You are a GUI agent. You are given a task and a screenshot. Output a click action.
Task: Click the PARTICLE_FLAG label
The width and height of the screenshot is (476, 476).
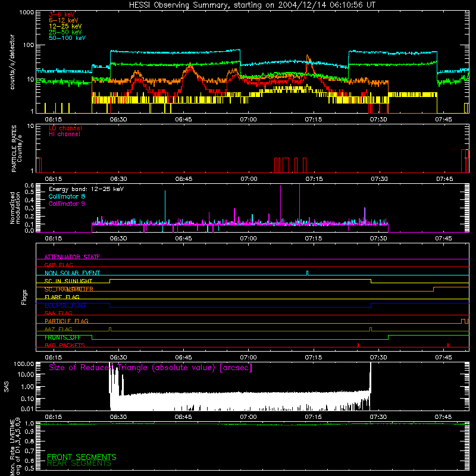click(x=67, y=321)
